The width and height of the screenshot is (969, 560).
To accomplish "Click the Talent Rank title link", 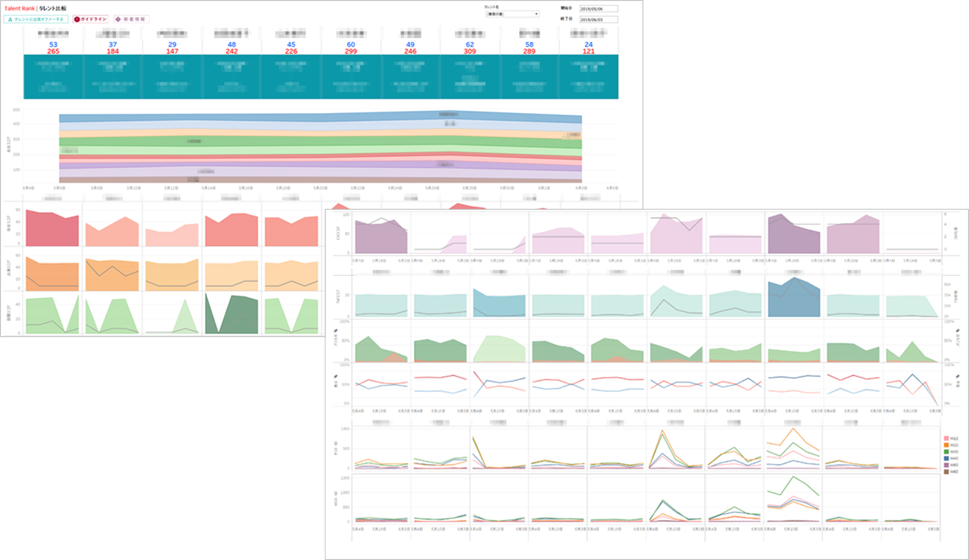I will (x=19, y=8).
